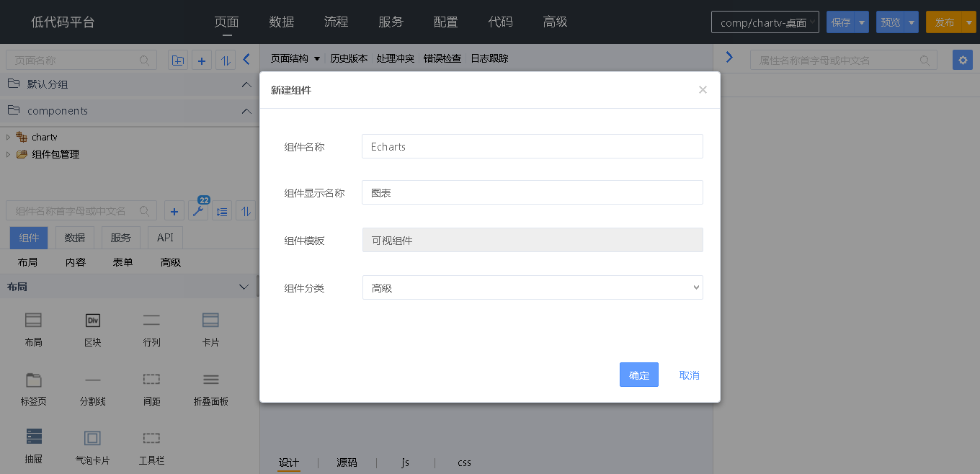Click the 取消 cancel link
The height and width of the screenshot is (474, 980).
point(689,375)
